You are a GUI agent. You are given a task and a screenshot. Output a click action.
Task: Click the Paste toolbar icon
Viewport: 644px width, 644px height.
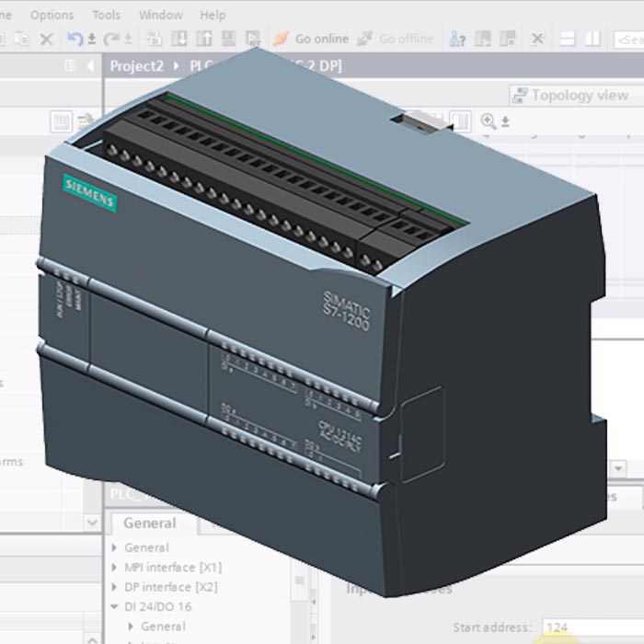point(22,39)
